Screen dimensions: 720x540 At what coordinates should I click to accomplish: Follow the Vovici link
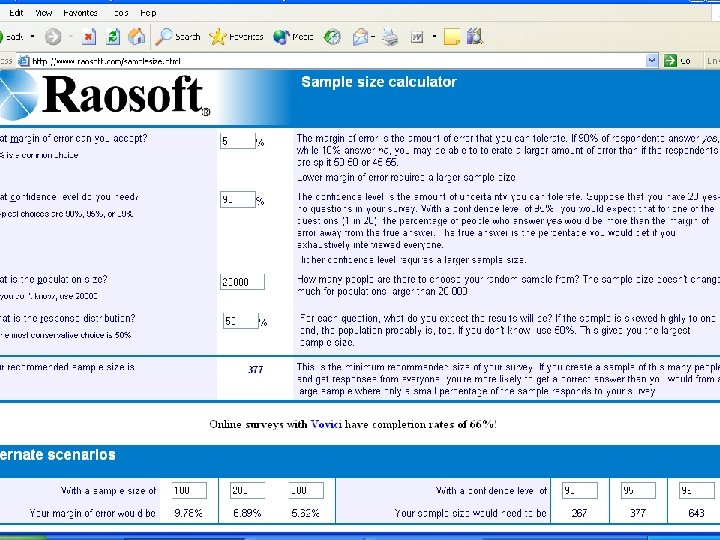click(326, 424)
